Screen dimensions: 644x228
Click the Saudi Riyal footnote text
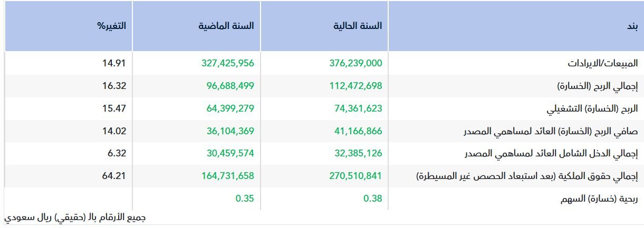pyautogui.click(x=74, y=217)
